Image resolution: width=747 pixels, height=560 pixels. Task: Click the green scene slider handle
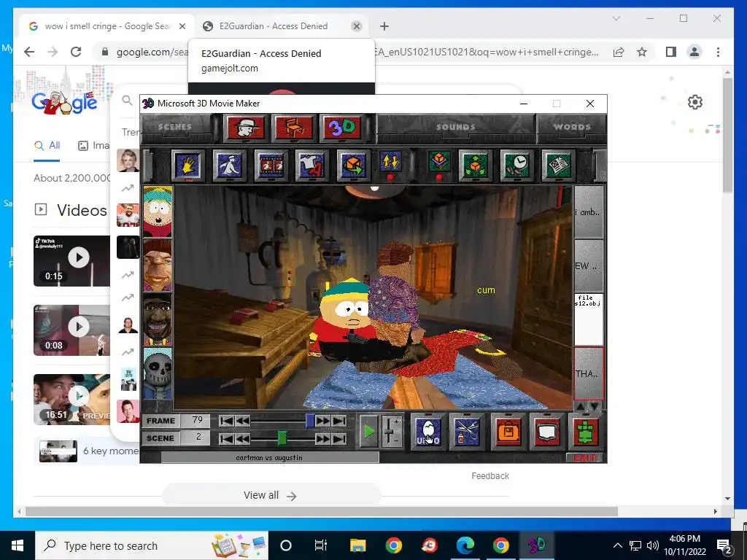click(x=282, y=437)
